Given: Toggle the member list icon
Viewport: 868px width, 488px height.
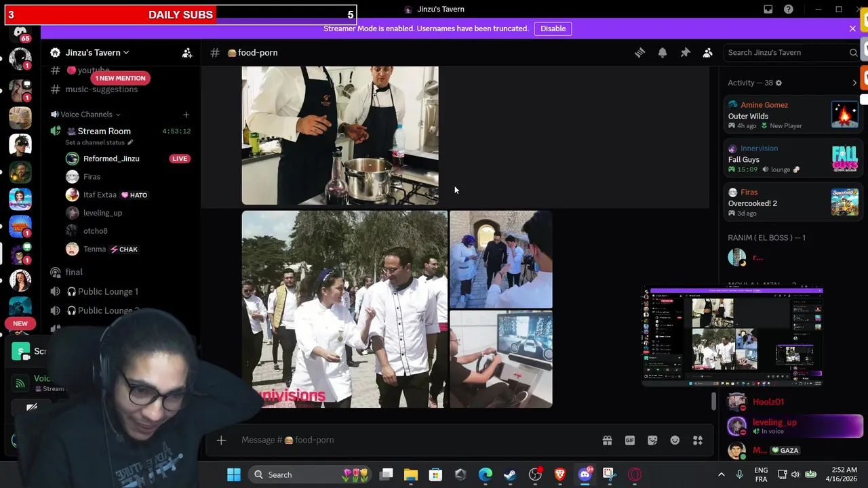Looking at the screenshot, I should 707,52.
